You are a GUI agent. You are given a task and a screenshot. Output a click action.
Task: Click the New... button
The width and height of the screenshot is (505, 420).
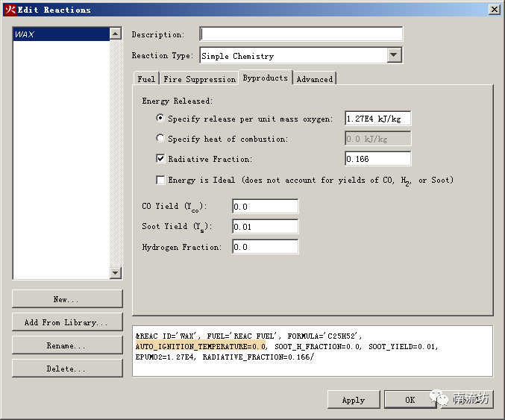(67, 299)
